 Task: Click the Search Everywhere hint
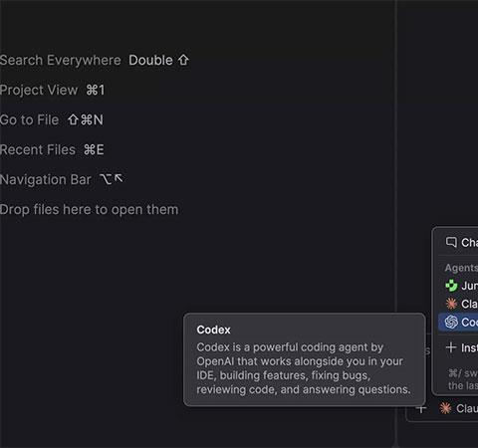point(95,60)
